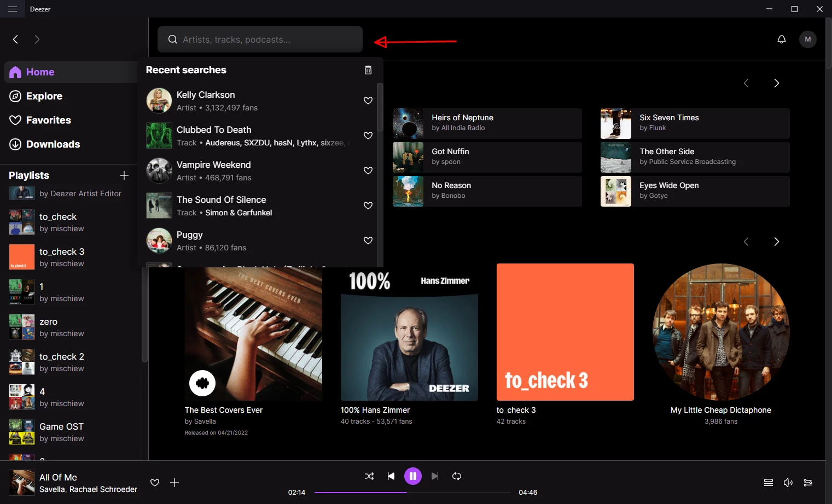Favorite Kelly Clarkson in recent searches
This screenshot has height=504, width=832.
368,101
